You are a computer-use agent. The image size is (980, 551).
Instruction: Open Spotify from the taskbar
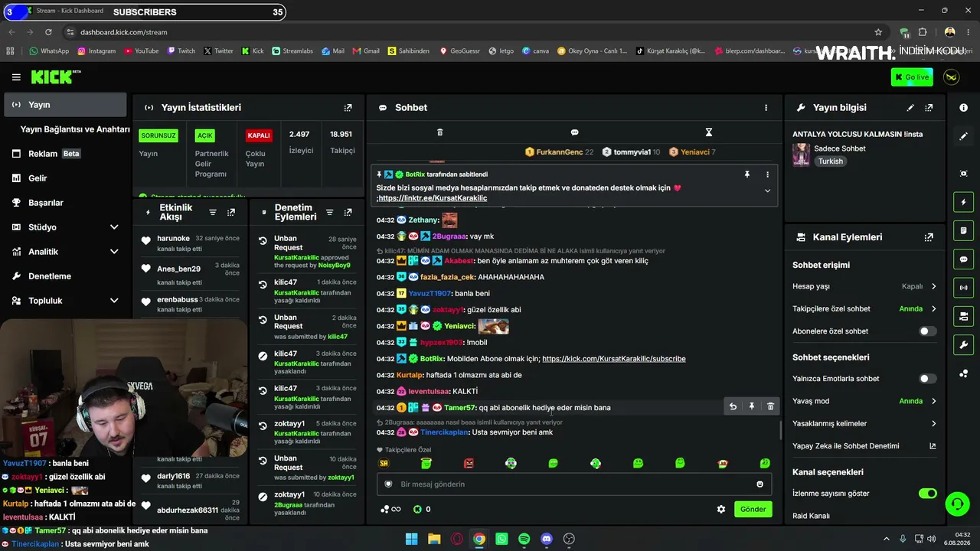click(524, 539)
